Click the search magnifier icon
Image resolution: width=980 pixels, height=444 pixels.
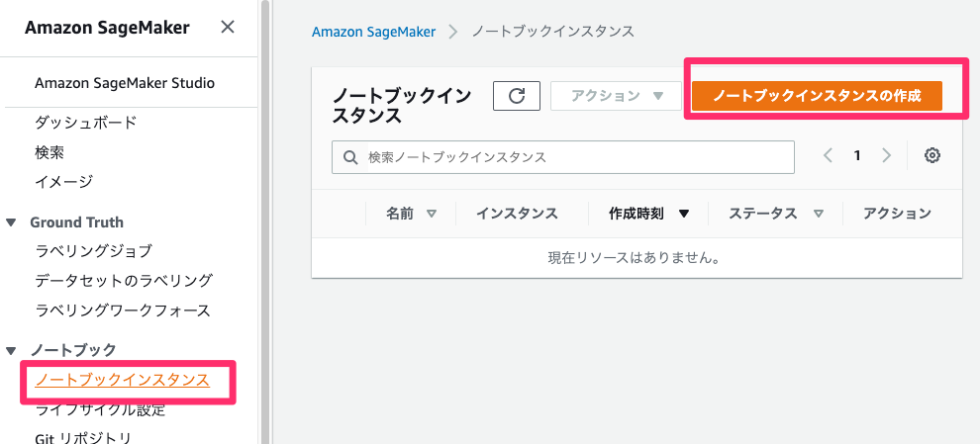click(x=351, y=157)
